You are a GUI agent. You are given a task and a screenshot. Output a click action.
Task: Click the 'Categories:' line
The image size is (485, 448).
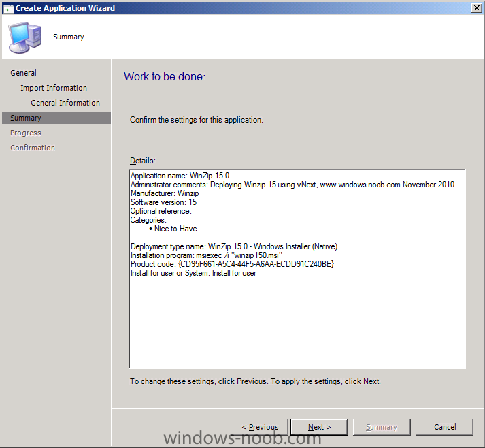[148, 220]
